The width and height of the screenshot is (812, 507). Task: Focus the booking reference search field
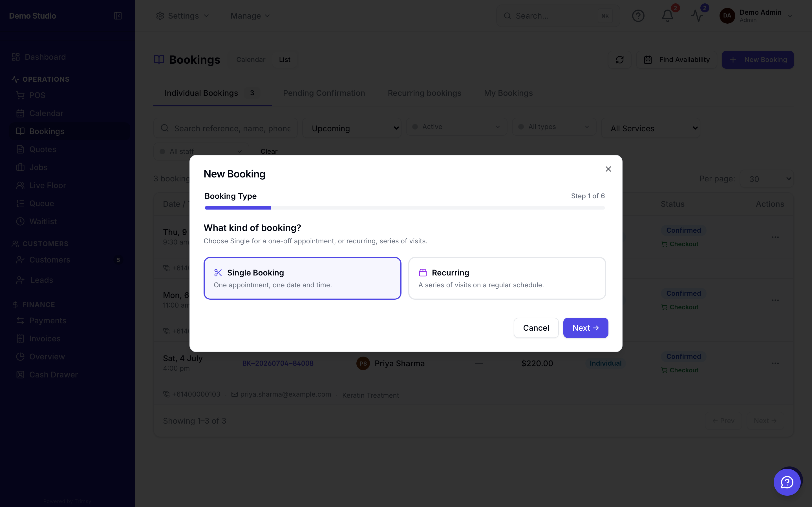point(226,128)
